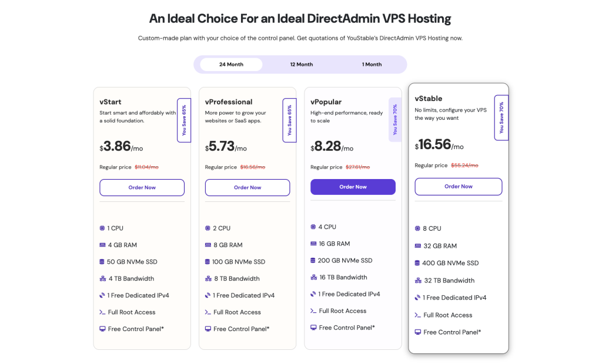The image size is (602, 364).
Task: Click the You Save 65% ribbon on vStart
Action: 184,119
